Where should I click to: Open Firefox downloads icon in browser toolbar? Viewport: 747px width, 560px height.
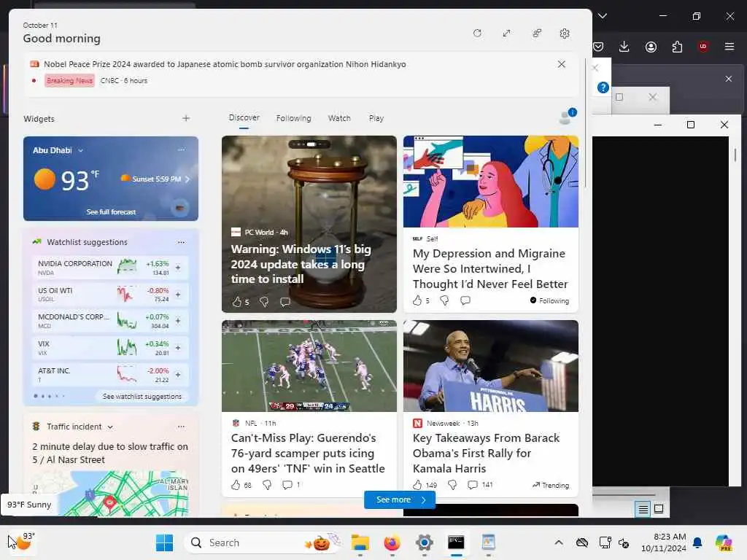(624, 46)
